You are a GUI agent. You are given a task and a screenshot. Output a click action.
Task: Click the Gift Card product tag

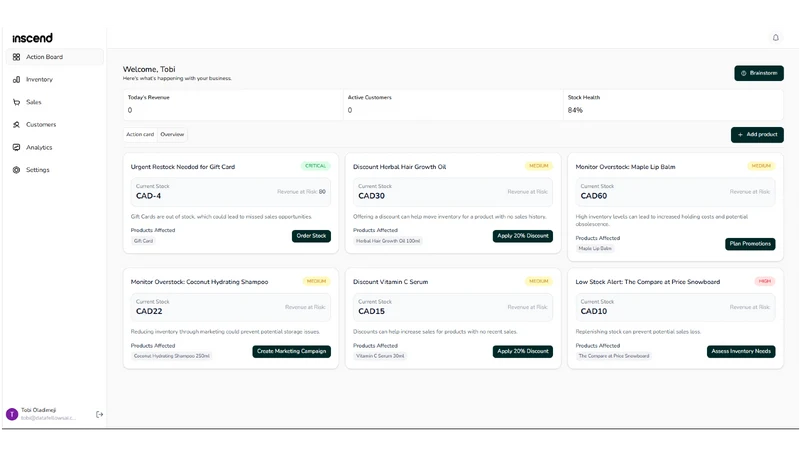[x=143, y=241]
